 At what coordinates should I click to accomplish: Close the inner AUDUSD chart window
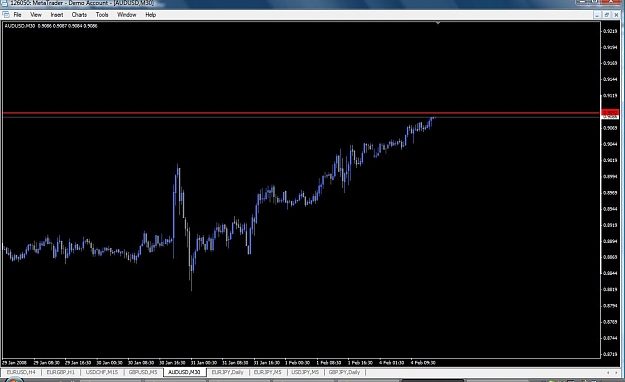point(615,15)
